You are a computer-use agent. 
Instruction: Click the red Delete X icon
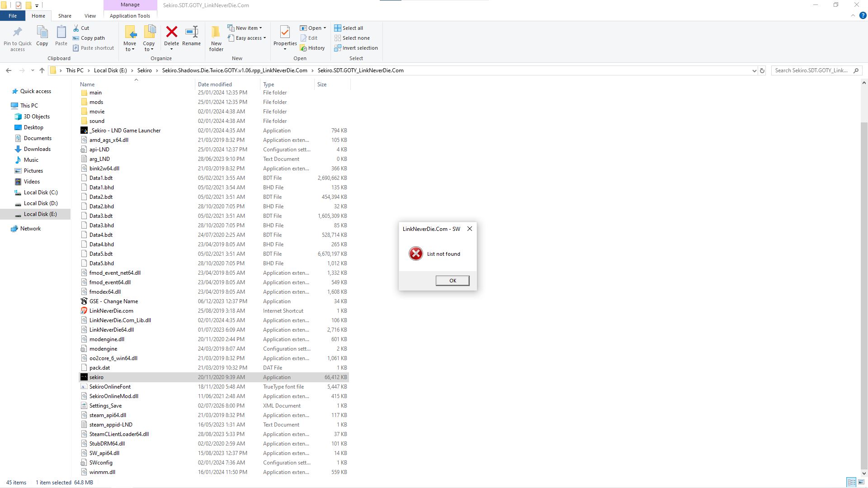[171, 32]
